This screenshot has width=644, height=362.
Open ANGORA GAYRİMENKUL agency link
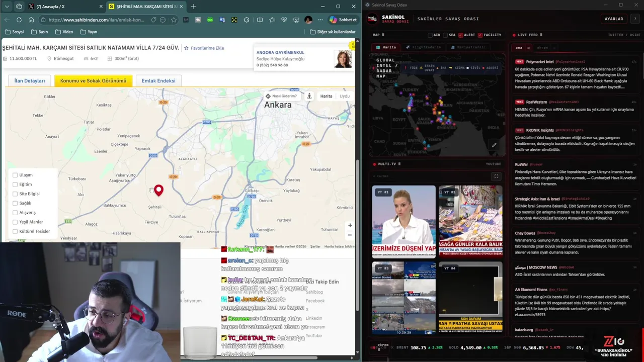point(280,52)
